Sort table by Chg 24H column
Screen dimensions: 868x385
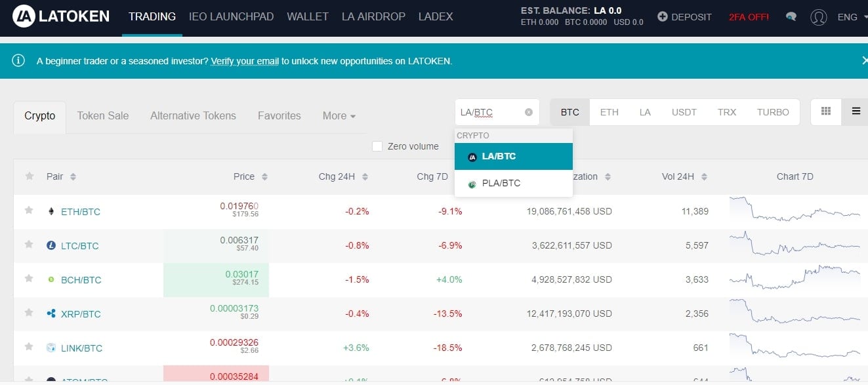point(343,176)
